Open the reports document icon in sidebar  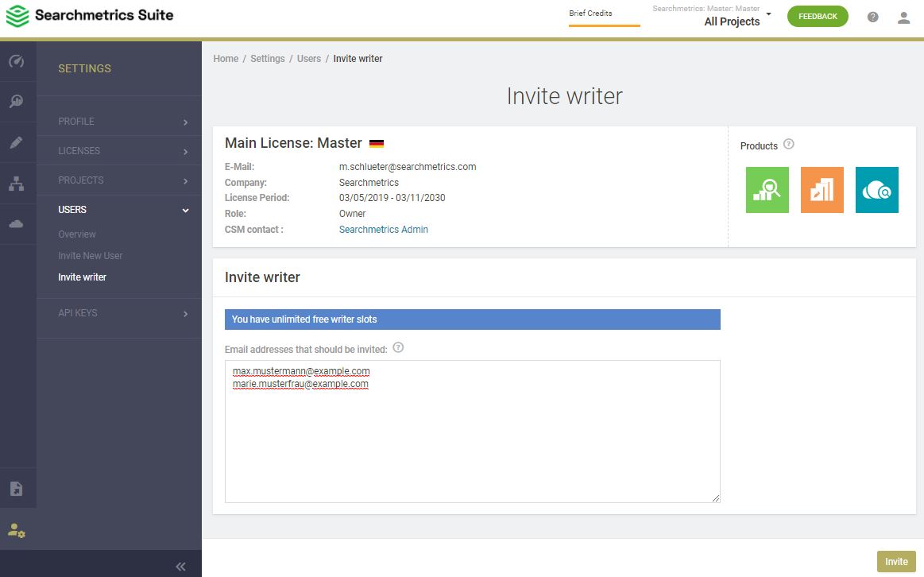pyautogui.click(x=17, y=489)
